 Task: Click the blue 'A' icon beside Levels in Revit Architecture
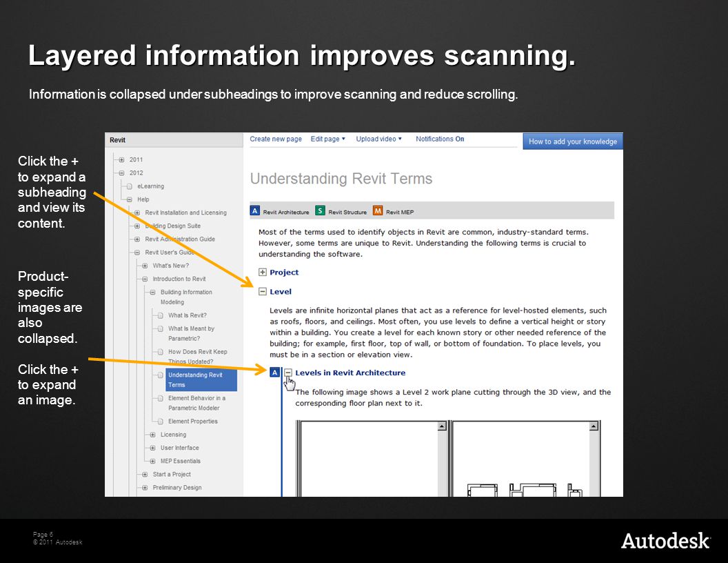[x=275, y=372]
